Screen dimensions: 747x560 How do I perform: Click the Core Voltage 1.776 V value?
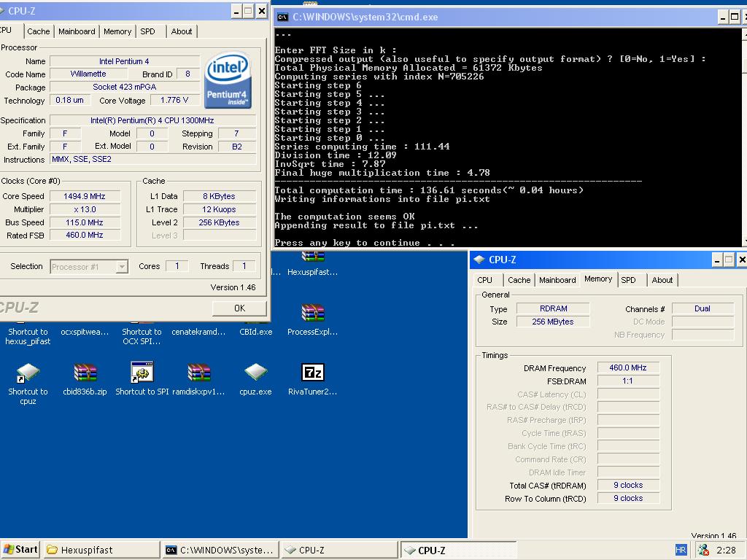(174, 100)
